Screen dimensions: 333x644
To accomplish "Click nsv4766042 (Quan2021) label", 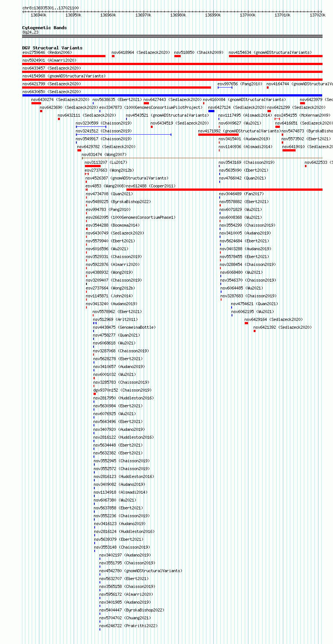I will point(243,178).
